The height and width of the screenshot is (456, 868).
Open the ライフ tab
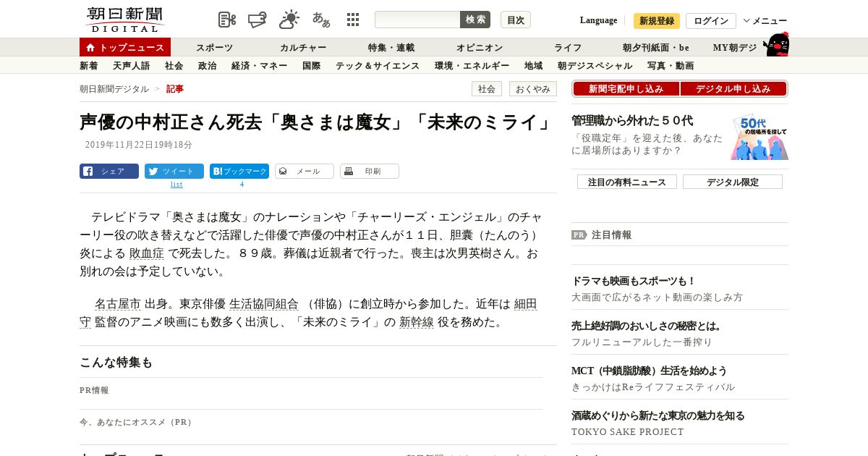click(568, 48)
